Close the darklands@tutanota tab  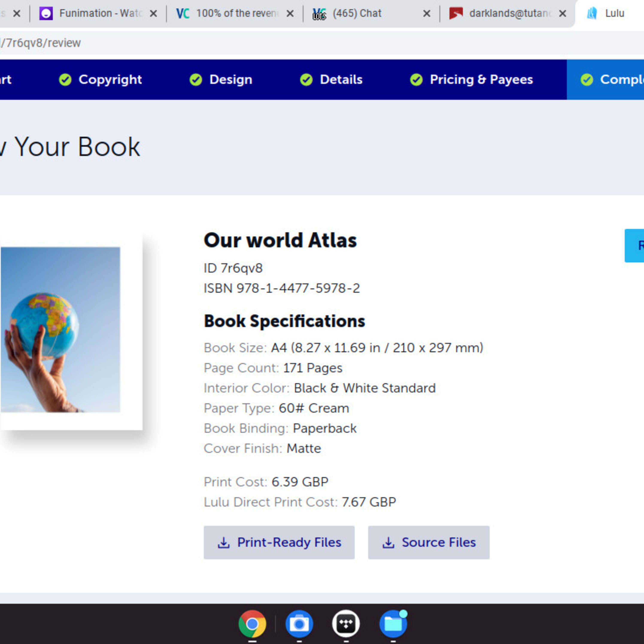pos(563,14)
